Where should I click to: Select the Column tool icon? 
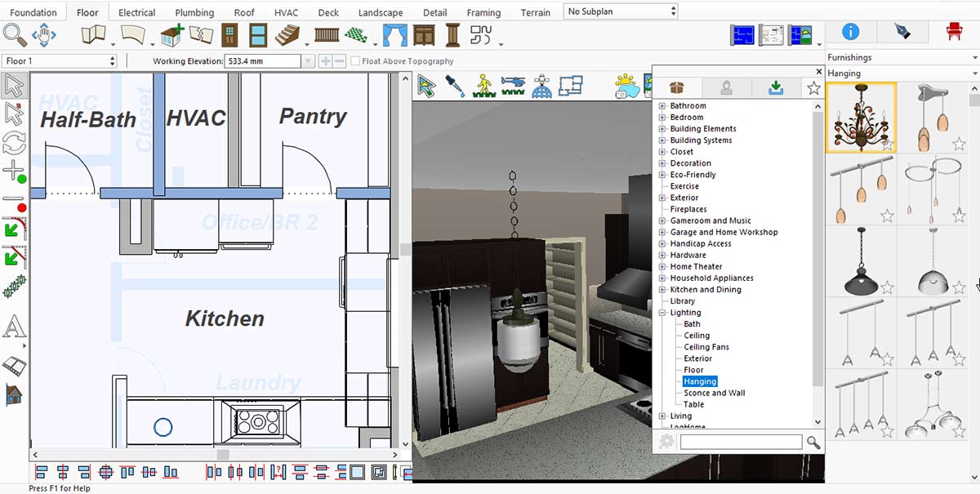(452, 36)
